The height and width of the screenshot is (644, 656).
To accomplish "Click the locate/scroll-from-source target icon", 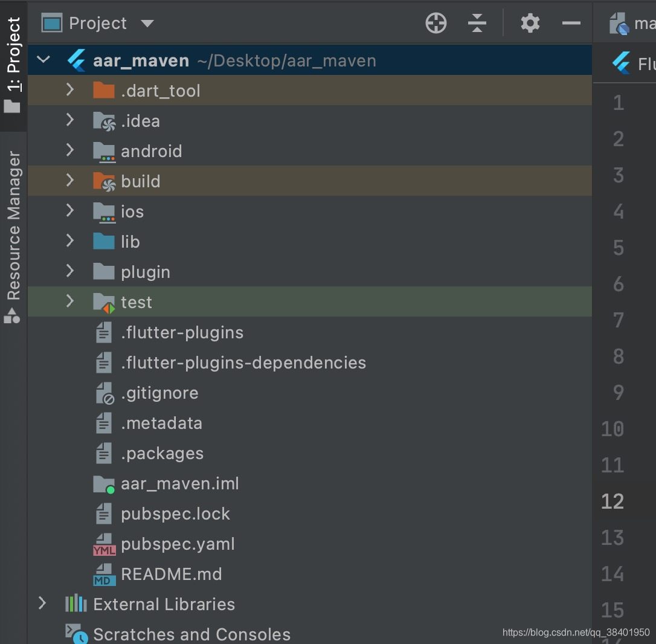I will click(436, 23).
